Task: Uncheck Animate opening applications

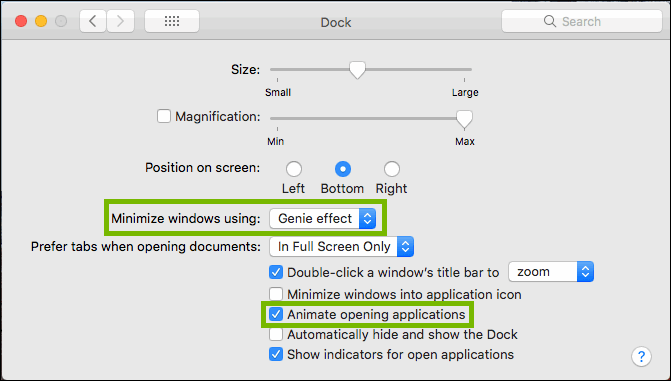Action: (x=276, y=314)
